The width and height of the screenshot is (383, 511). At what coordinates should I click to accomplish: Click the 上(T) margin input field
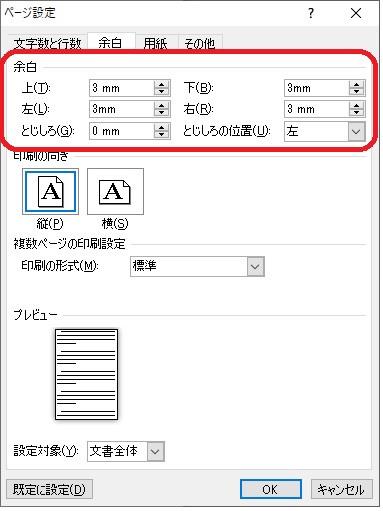[x=122, y=88]
